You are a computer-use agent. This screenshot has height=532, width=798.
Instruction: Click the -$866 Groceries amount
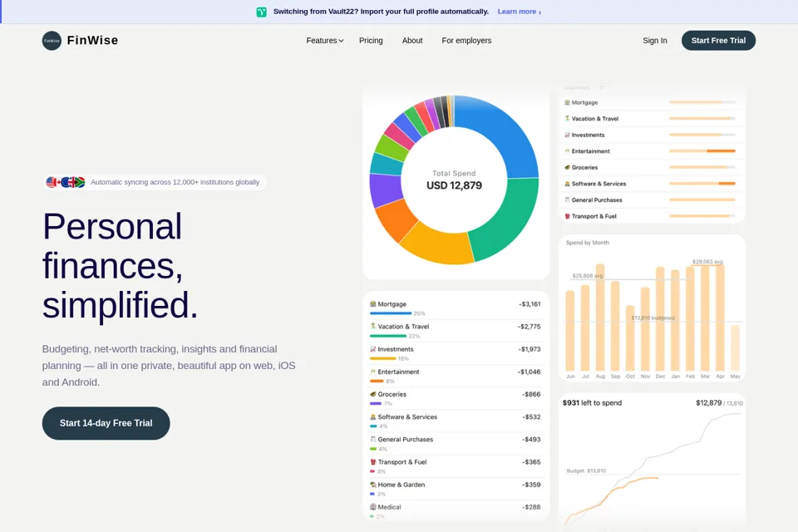point(531,394)
